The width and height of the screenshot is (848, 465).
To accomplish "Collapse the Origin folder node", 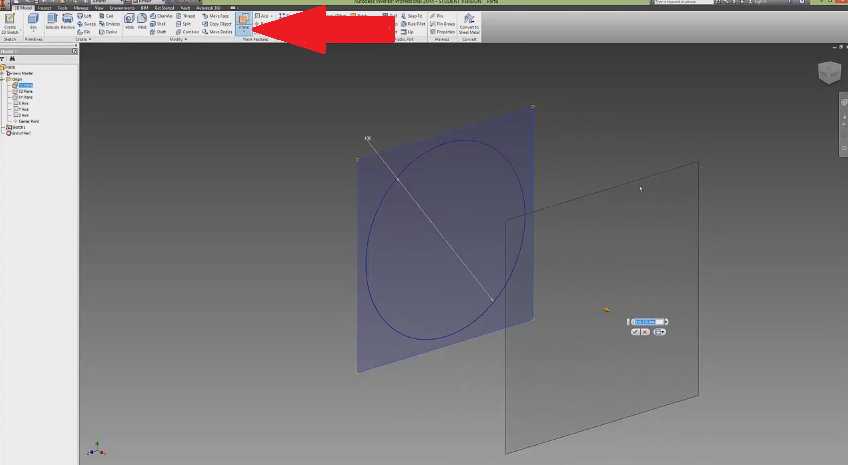I will tap(2, 79).
